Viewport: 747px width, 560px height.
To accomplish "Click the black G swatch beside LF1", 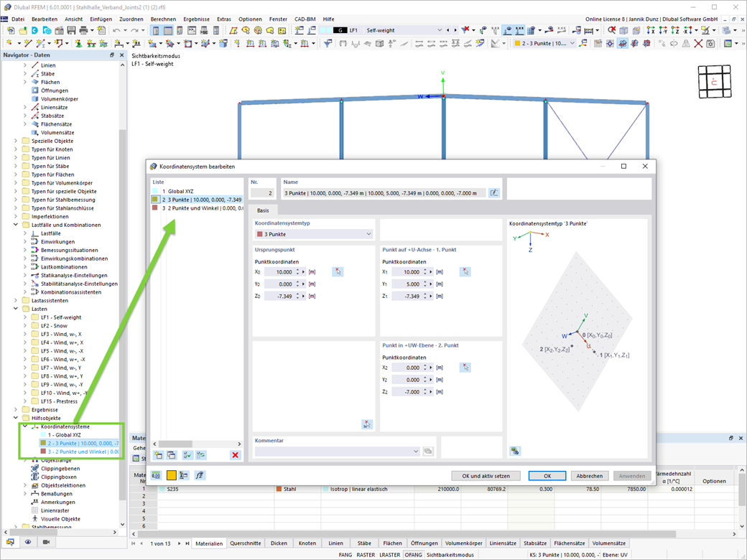I will (x=340, y=30).
